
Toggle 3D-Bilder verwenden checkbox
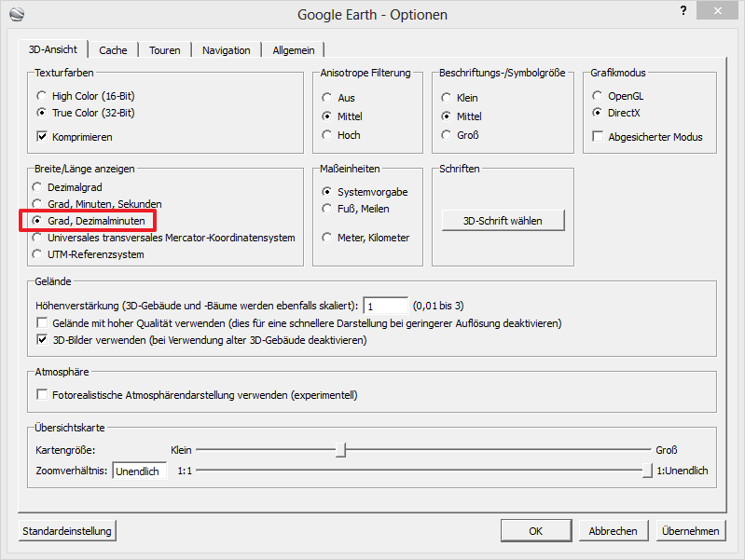tap(202, 340)
